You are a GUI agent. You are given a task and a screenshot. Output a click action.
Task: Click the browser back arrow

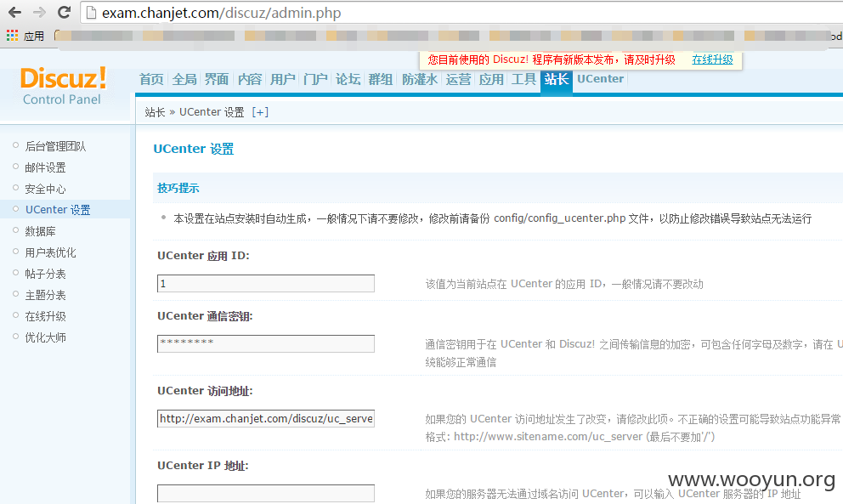click(x=14, y=12)
